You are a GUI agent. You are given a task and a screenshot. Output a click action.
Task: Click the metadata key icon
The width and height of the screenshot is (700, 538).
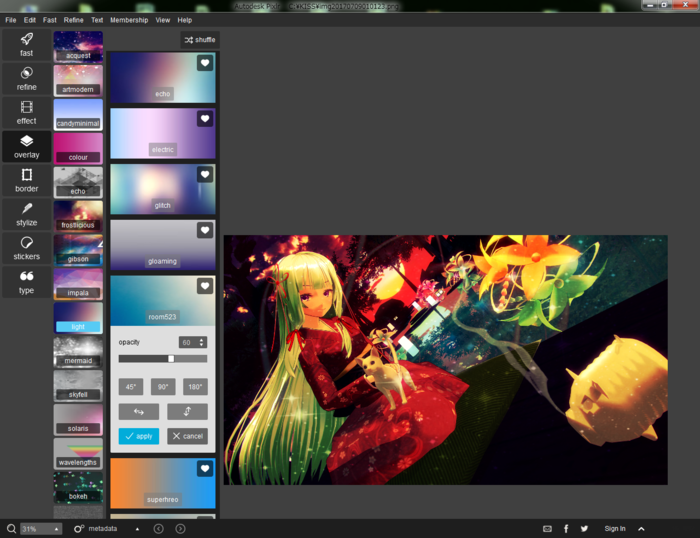pos(79,529)
